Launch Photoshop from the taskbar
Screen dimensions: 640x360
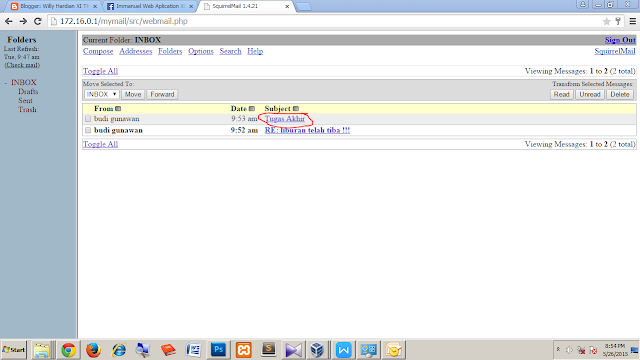pos(218,350)
